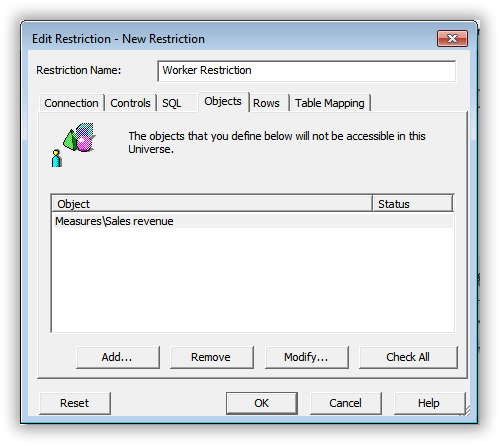Screen dimensions: 500x445
Task: Click Check All button
Action: click(408, 357)
